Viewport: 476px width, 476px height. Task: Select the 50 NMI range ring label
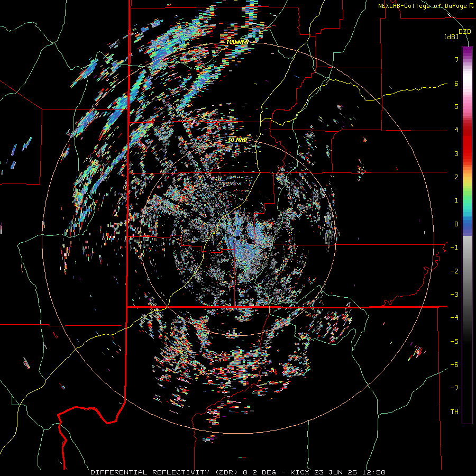pyautogui.click(x=237, y=140)
